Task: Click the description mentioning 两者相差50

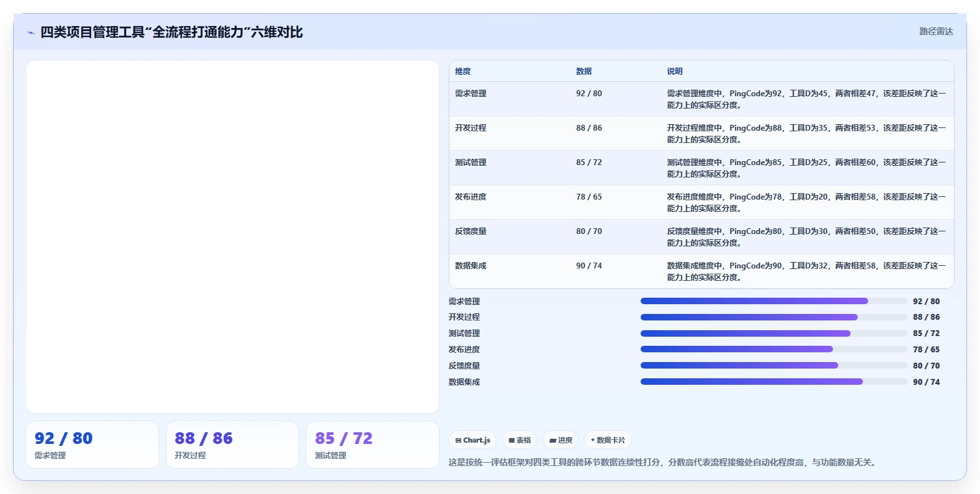Action: tap(806, 237)
